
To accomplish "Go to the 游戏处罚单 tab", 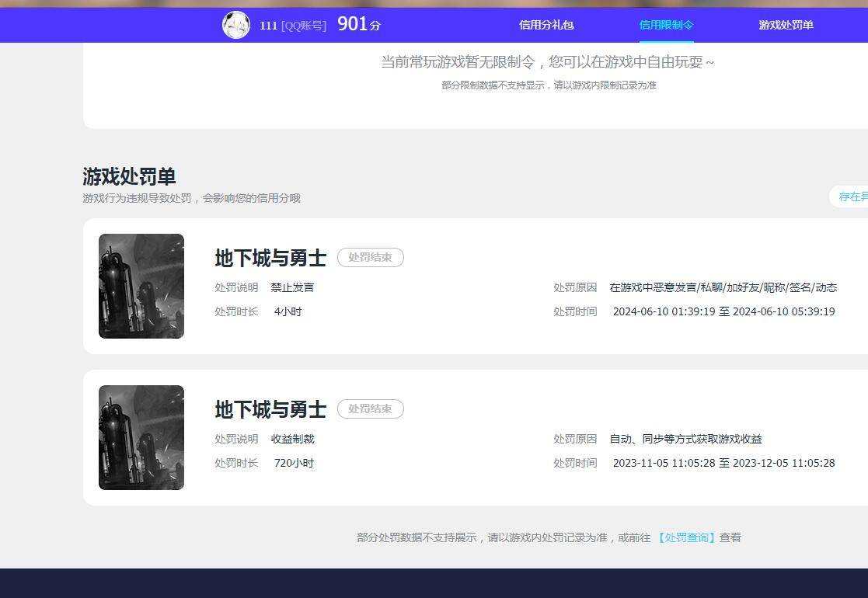I will click(x=786, y=25).
